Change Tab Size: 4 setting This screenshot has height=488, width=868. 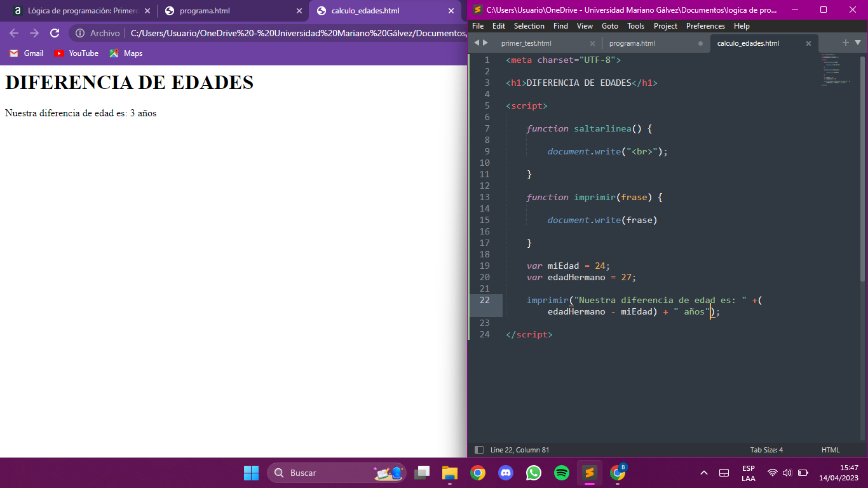[x=766, y=450]
